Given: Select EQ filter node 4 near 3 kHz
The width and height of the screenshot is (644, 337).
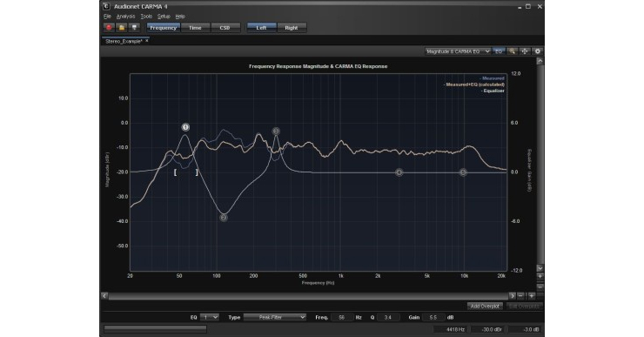Looking at the screenshot, I should (x=399, y=172).
